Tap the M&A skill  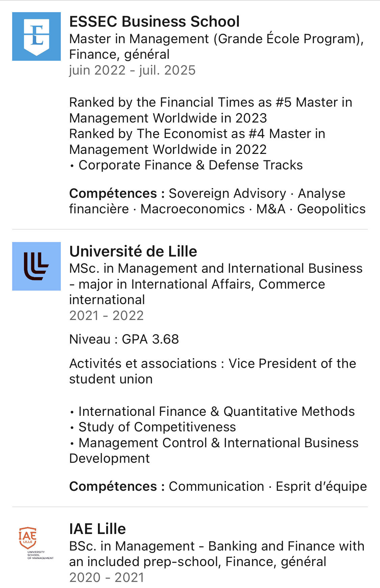click(x=271, y=209)
